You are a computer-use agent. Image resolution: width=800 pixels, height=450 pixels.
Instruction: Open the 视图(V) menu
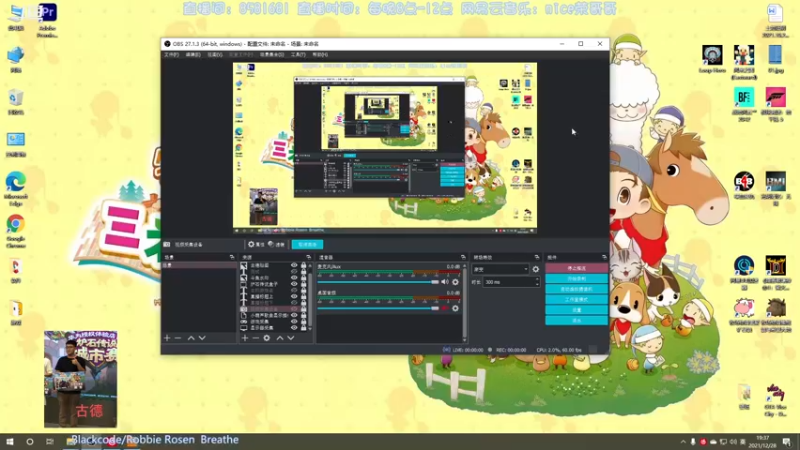[215, 55]
